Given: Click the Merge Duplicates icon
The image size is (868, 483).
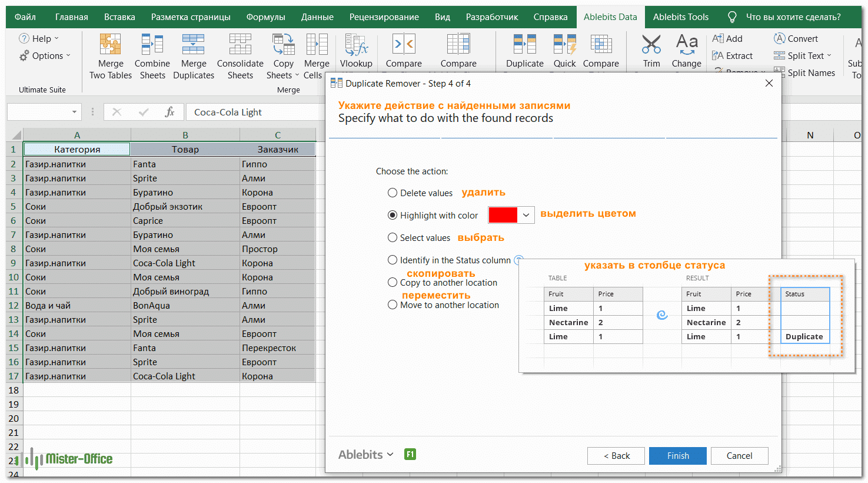Looking at the screenshot, I should coord(193,45).
